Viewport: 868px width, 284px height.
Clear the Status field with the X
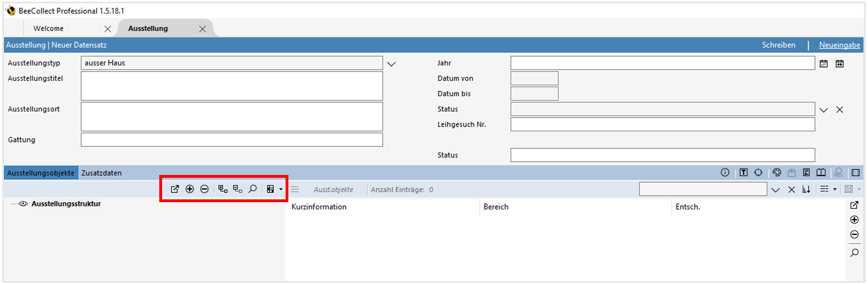840,110
